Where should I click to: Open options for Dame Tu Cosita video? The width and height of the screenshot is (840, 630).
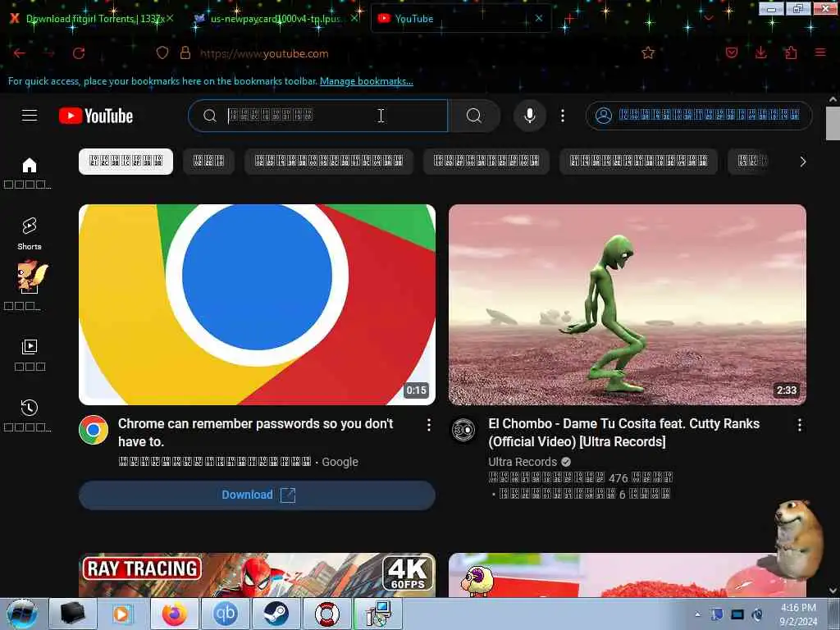point(799,425)
